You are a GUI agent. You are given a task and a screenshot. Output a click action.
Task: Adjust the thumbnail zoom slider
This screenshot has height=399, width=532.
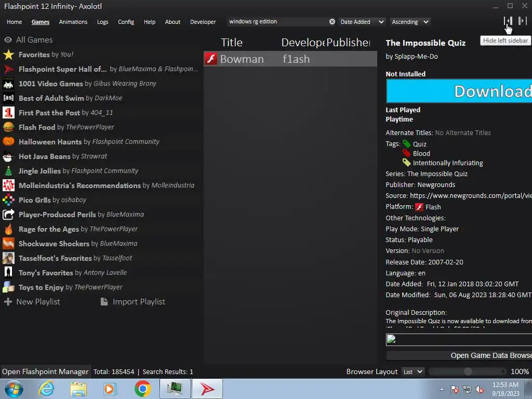click(468, 372)
